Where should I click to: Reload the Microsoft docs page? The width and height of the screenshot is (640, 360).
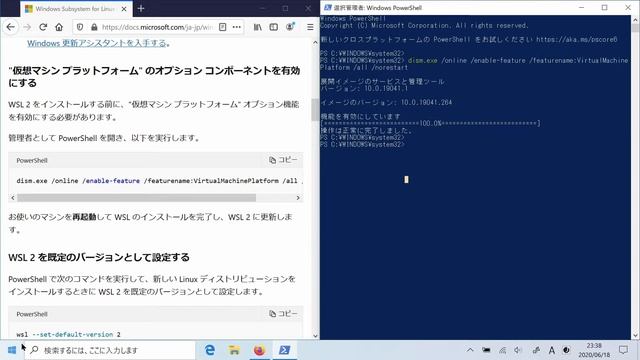pyautogui.click(x=43, y=27)
